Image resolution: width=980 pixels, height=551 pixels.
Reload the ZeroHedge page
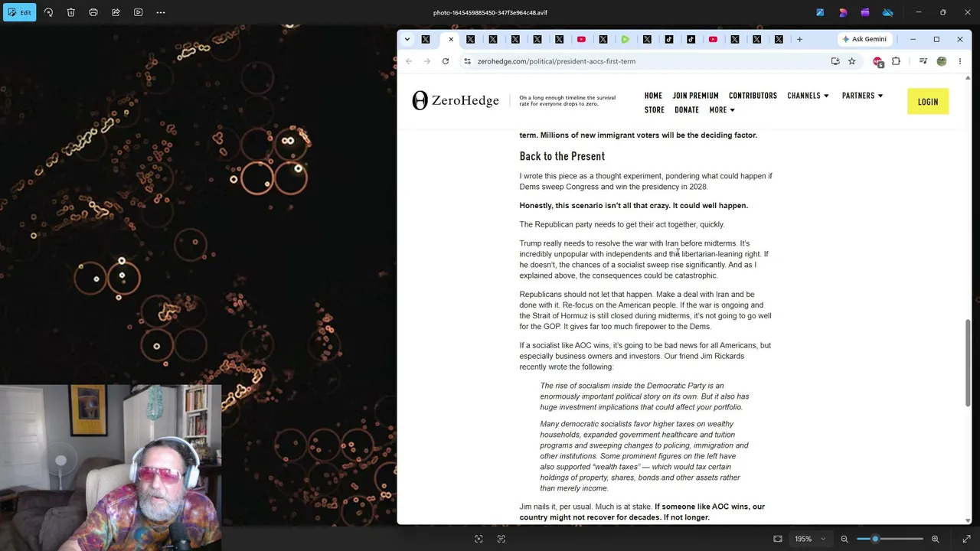446,61
